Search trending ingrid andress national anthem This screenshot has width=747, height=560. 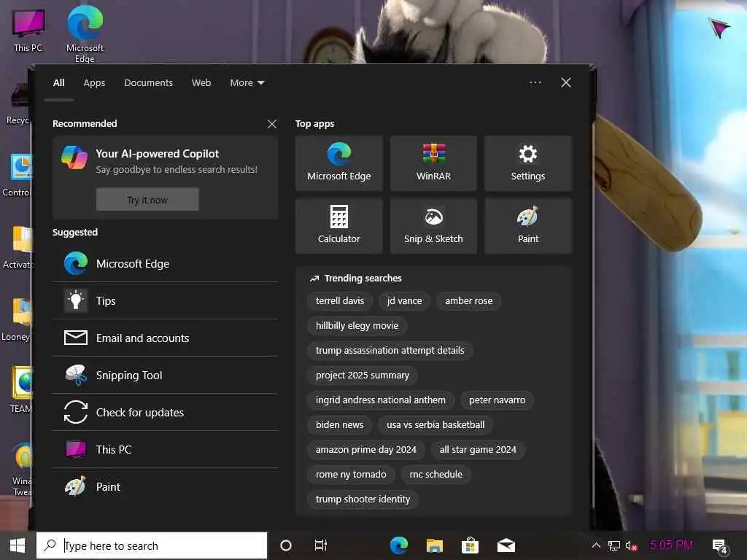pos(381,400)
